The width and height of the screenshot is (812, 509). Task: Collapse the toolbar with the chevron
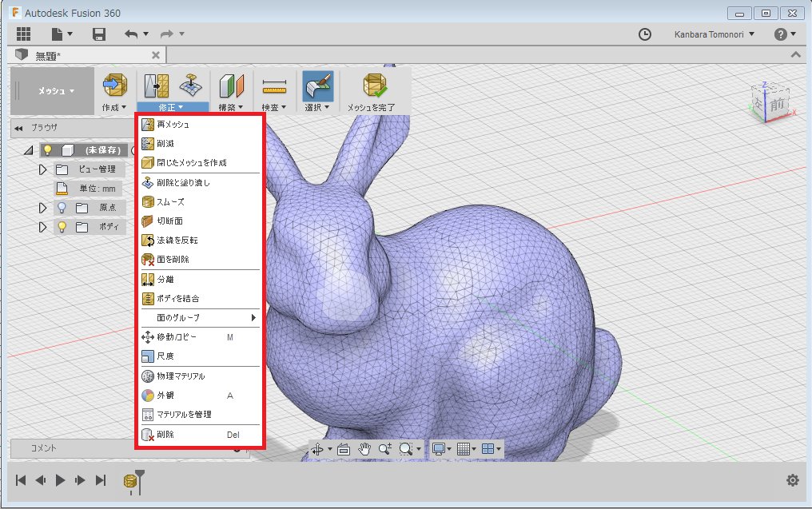click(795, 55)
